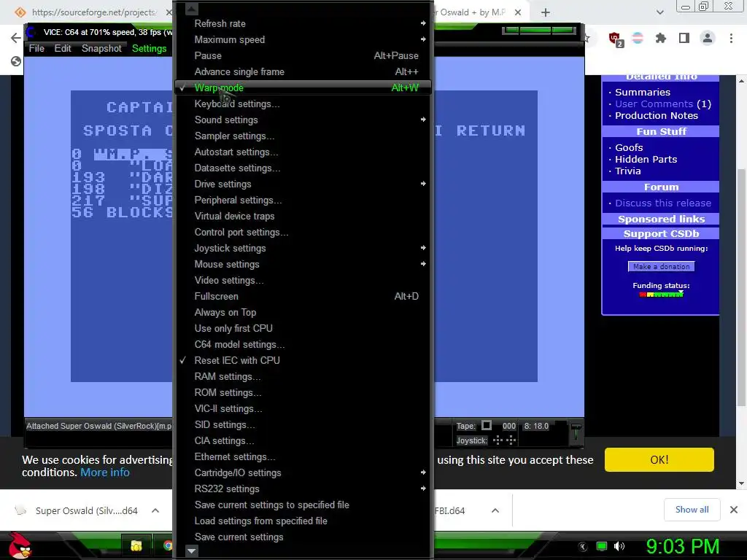The image size is (747, 560).
Task: Choose Save current settings
Action: point(303,537)
